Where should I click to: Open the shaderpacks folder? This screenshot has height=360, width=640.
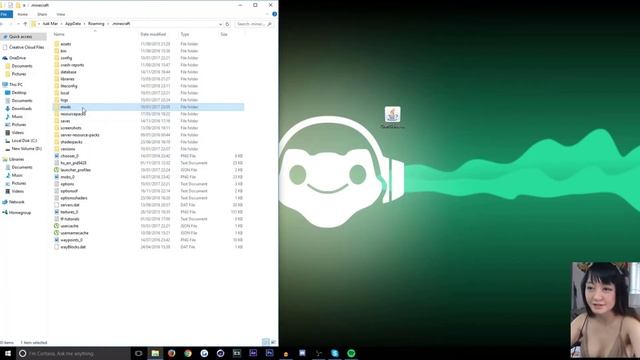click(71, 142)
